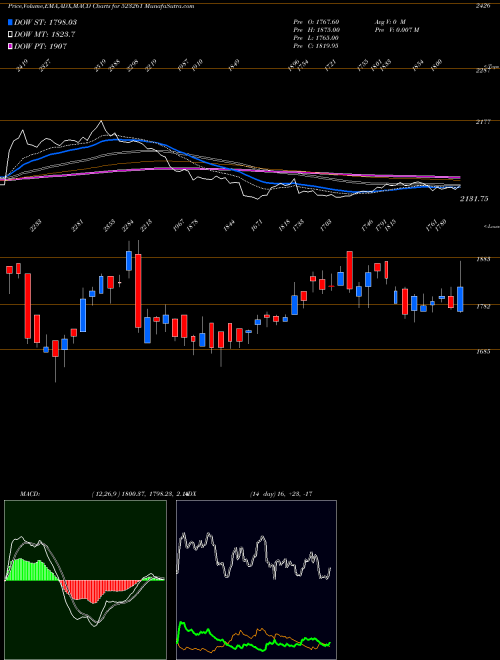Click the last blue candle with long upper wick
Screen dimensions: 500x660
click(460, 299)
